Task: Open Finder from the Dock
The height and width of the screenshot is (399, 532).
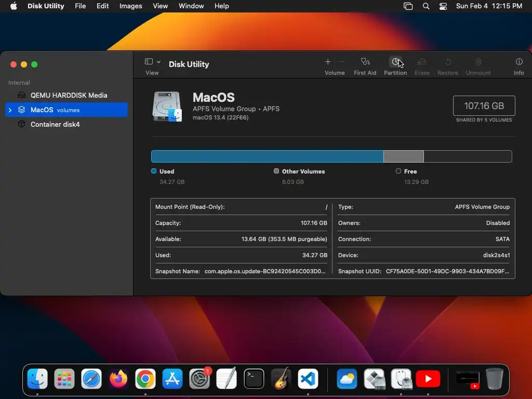Action: point(37,379)
